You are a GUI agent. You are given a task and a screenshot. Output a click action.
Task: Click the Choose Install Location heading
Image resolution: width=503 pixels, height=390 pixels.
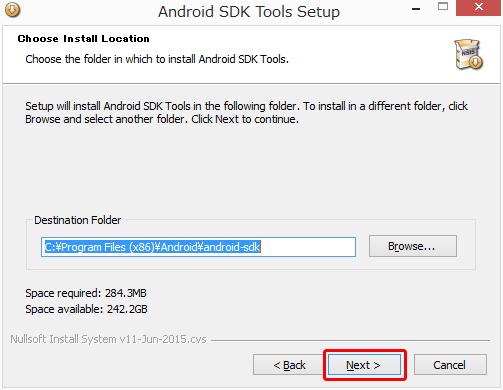tap(83, 39)
